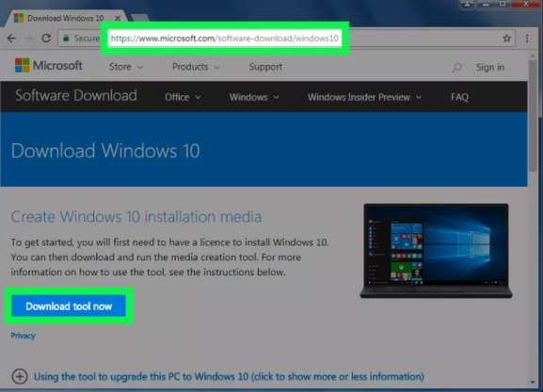Close the Download Windows 10 tab

click(x=118, y=18)
